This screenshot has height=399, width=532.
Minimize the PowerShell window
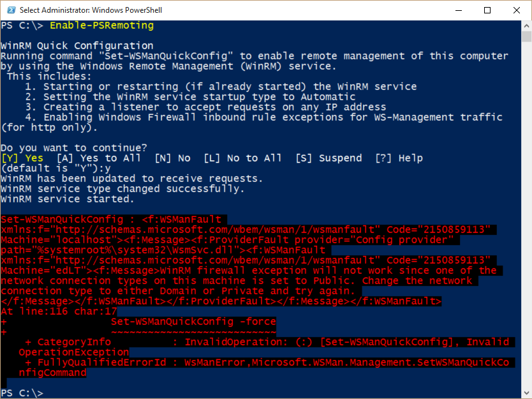tap(459, 10)
